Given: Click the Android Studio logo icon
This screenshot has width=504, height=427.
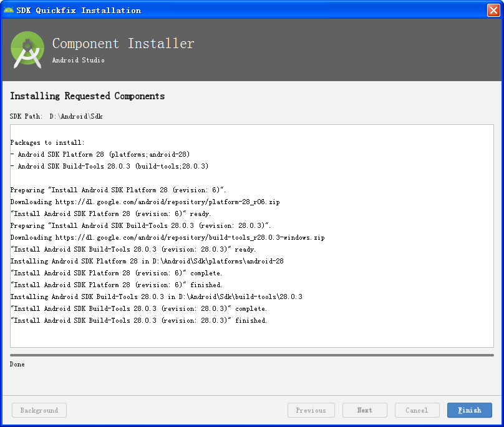Looking at the screenshot, I should 27,50.
